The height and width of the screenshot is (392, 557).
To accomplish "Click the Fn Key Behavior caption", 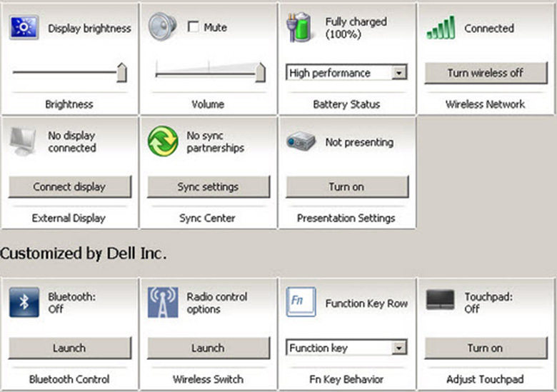I will 346,379.
